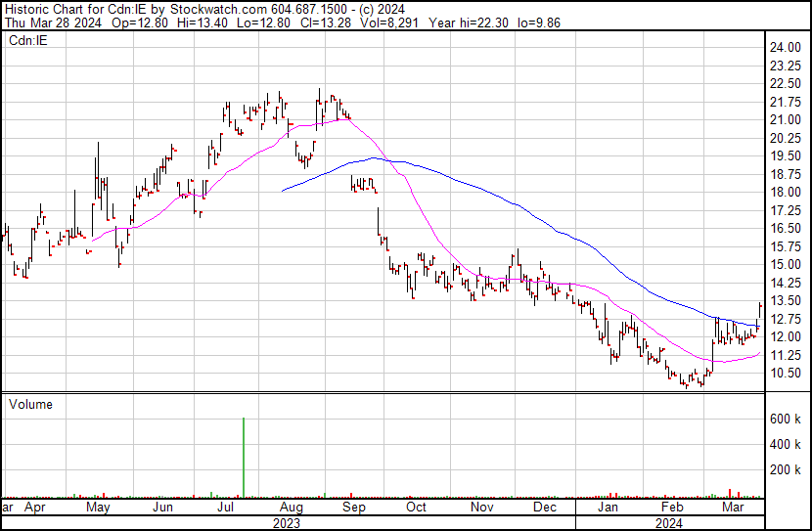Click the large green volume spike in July

point(243,457)
